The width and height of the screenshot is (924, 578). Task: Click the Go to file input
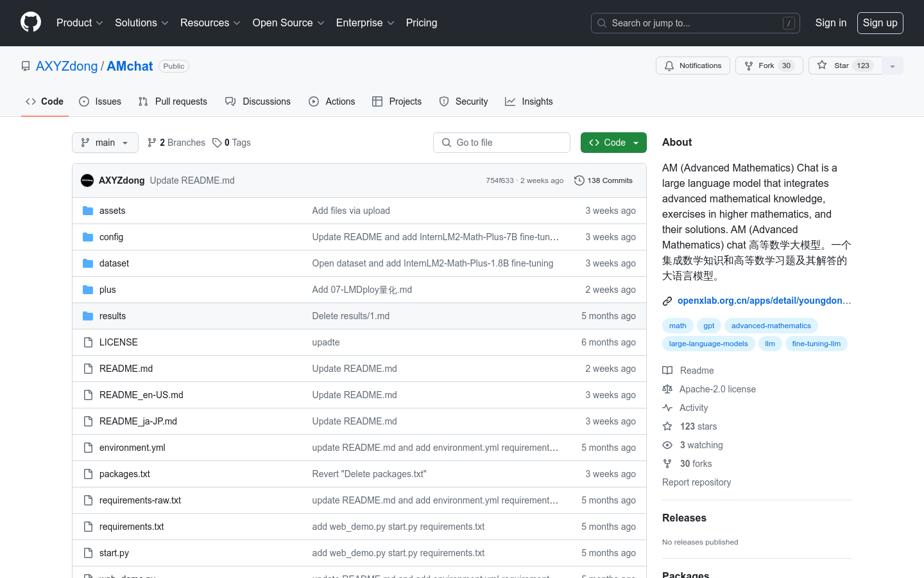click(x=502, y=143)
